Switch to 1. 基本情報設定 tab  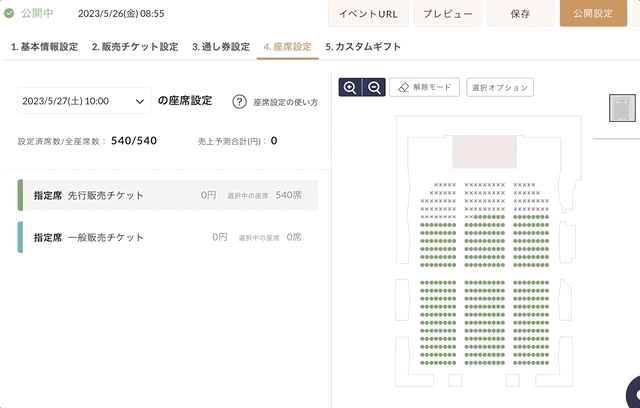pyautogui.click(x=44, y=47)
